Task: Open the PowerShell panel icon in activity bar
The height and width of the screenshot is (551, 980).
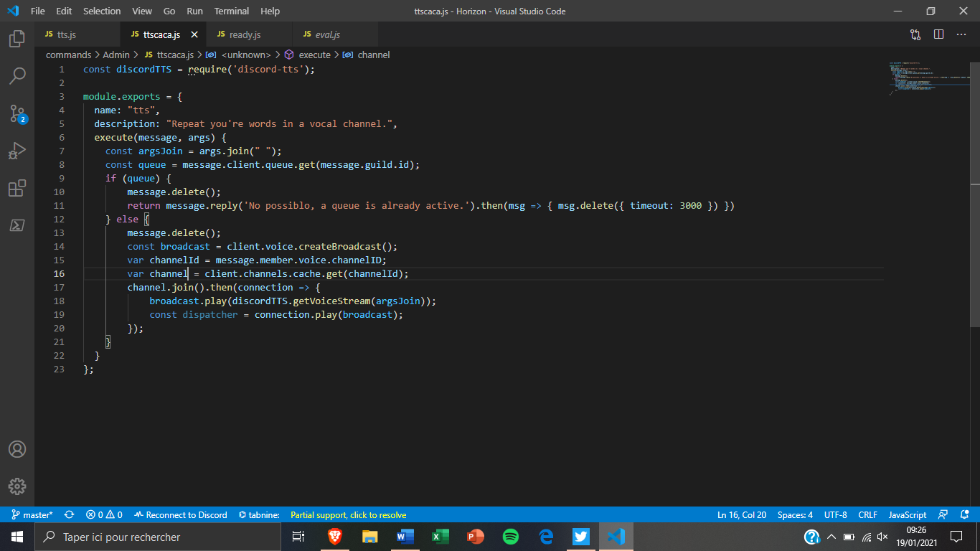Action: (17, 225)
